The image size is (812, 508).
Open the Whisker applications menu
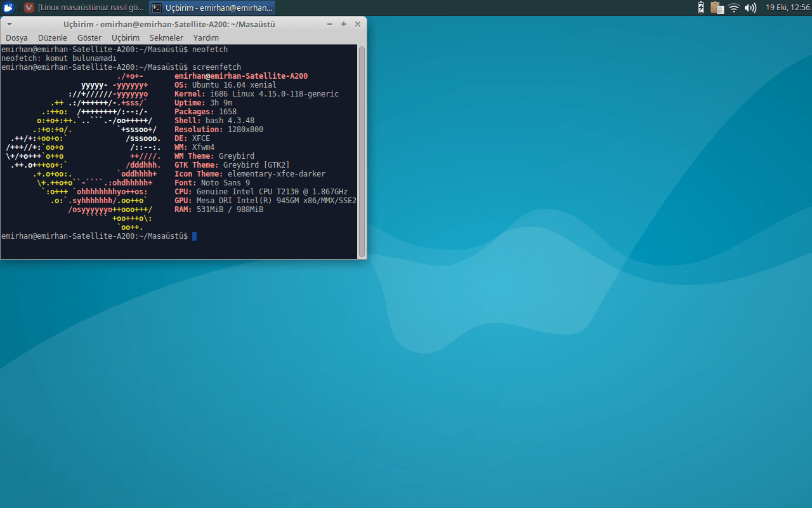(x=8, y=8)
